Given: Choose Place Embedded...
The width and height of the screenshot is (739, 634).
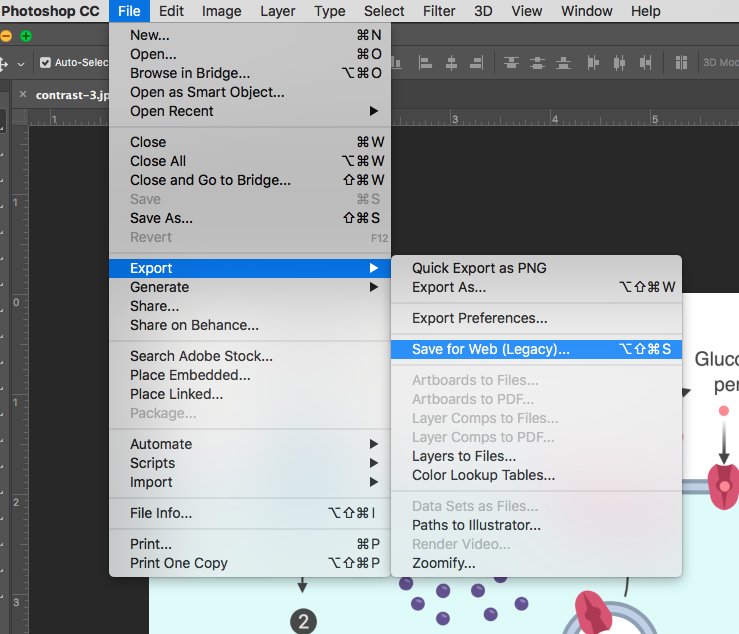Looking at the screenshot, I should [250, 375].
